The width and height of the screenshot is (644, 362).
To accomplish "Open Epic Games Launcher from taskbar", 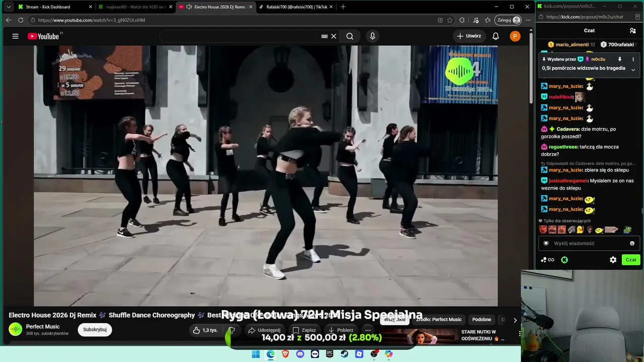I will [x=330, y=354].
